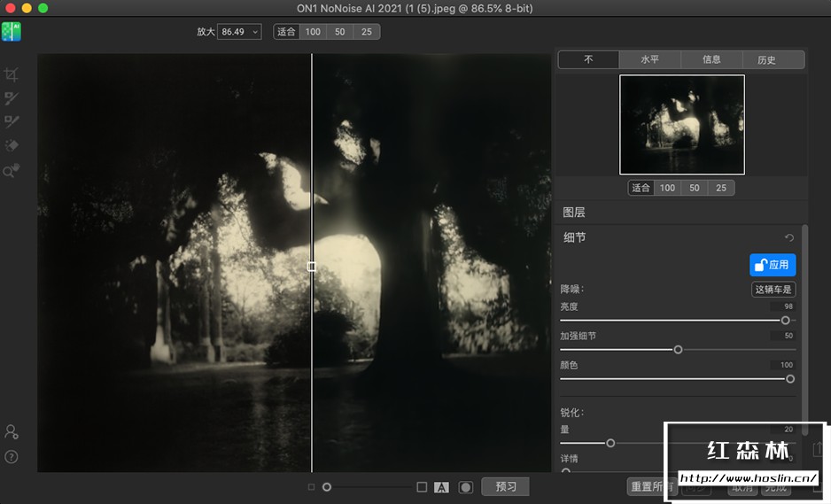Adjust the 亮度 luminance slider

(786, 320)
